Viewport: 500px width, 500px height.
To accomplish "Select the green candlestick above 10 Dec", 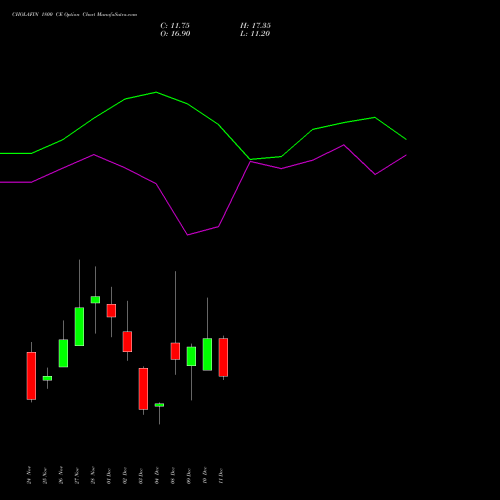I will point(207,354).
